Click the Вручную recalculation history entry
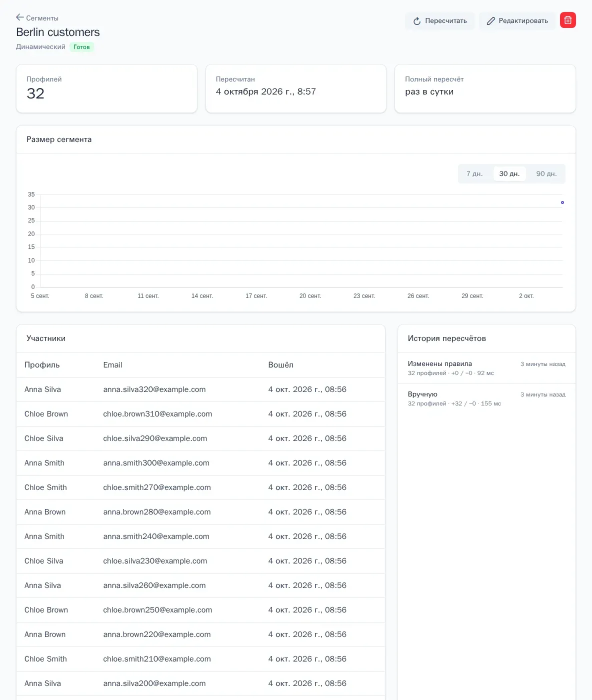The image size is (592, 700). [x=486, y=398]
